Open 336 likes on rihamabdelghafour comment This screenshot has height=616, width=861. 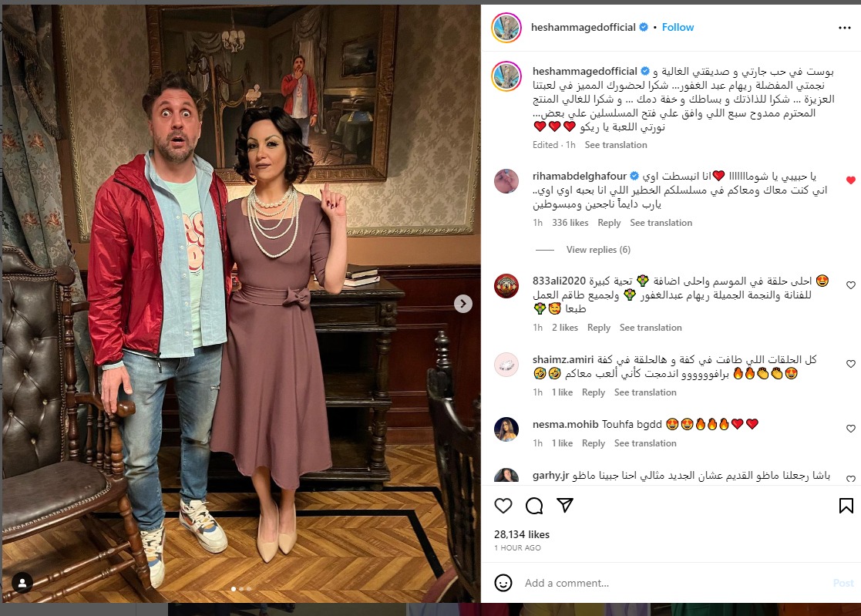point(570,222)
